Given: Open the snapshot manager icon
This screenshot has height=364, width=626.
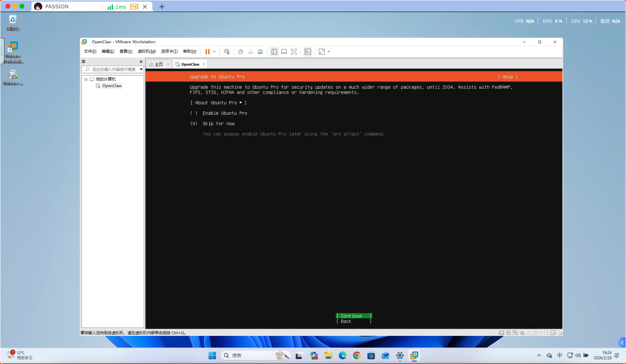Looking at the screenshot, I should coord(260,52).
